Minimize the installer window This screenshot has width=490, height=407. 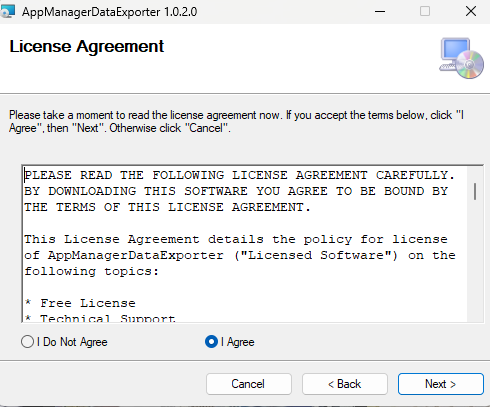click(x=380, y=11)
